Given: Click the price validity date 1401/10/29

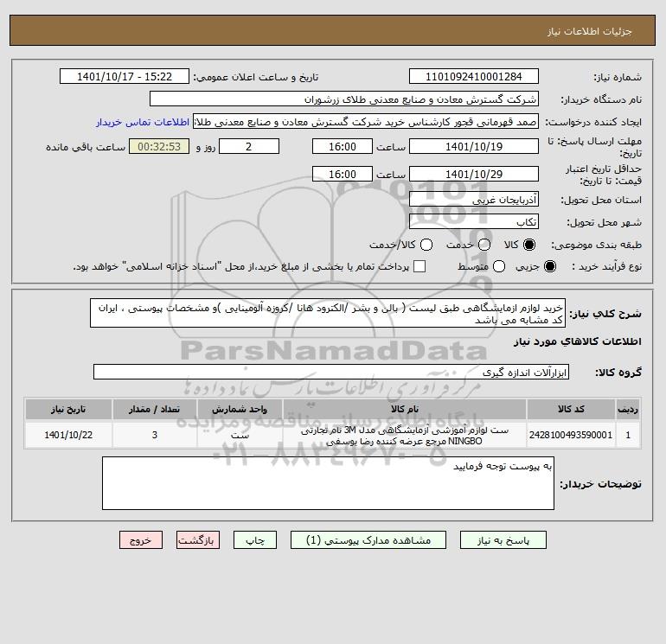Looking at the screenshot, I should 474,174.
